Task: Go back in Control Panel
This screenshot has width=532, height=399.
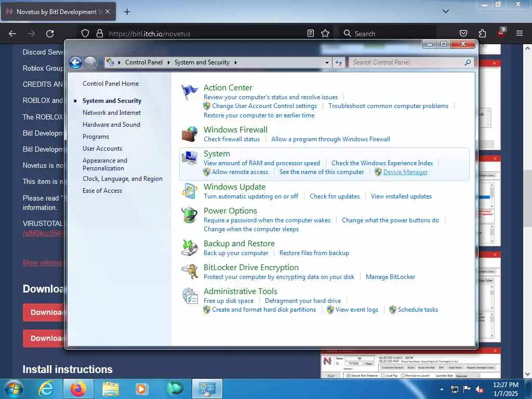Action: pyautogui.click(x=75, y=62)
